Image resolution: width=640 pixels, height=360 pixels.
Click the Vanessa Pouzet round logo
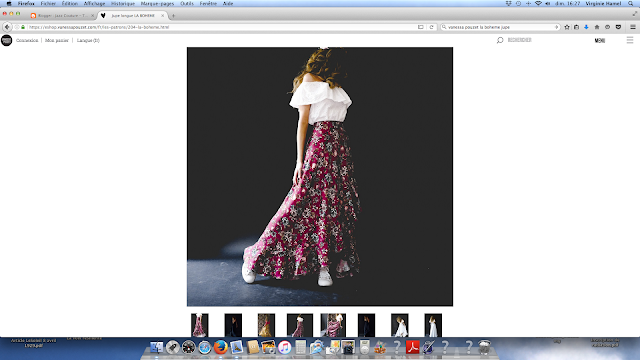pyautogui.click(x=6, y=40)
